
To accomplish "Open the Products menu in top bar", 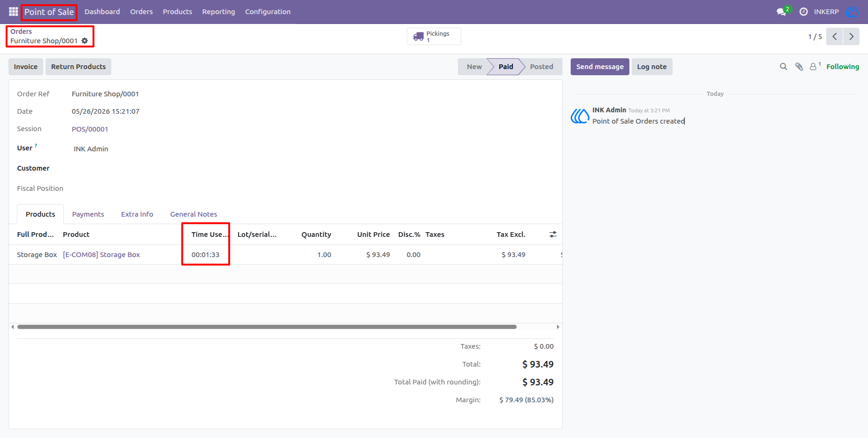I will (x=178, y=12).
